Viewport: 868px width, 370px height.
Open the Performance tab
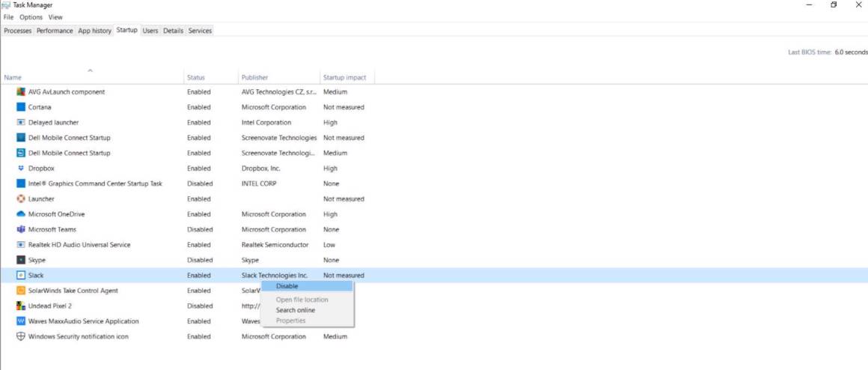[x=55, y=31]
